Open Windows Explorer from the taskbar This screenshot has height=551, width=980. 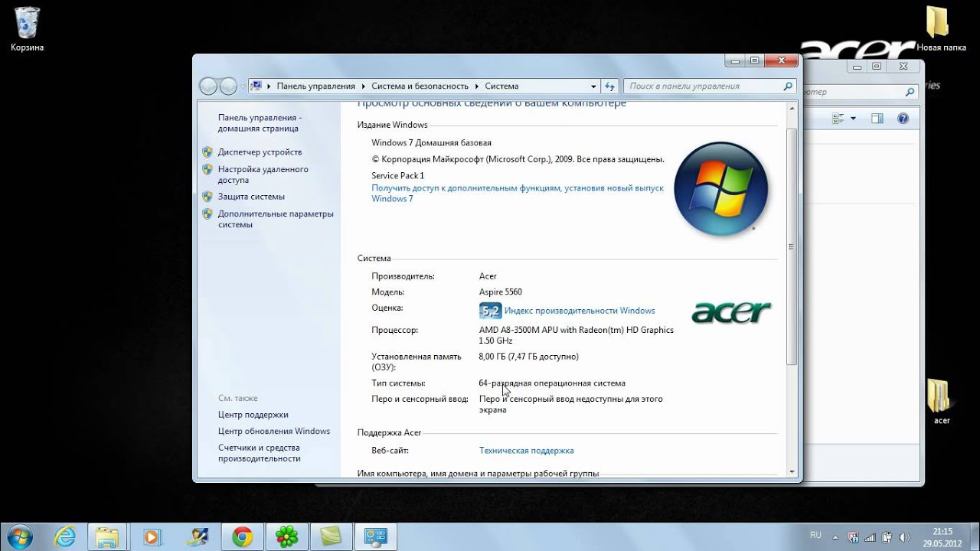tap(108, 537)
